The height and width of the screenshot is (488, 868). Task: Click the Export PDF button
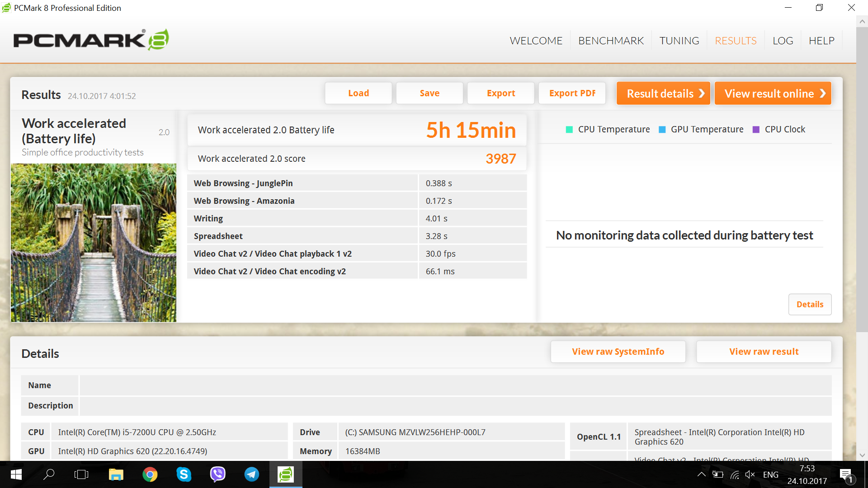pyautogui.click(x=572, y=93)
